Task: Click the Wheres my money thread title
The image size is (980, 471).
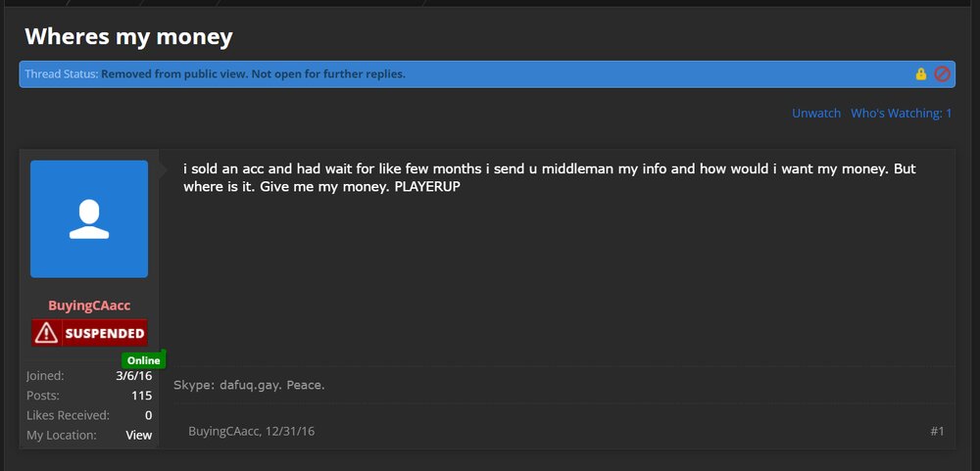Action: click(x=128, y=37)
